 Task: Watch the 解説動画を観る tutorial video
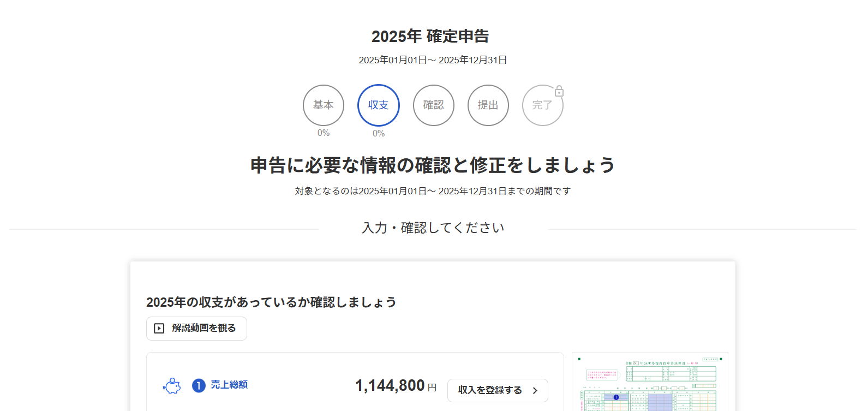pos(196,329)
